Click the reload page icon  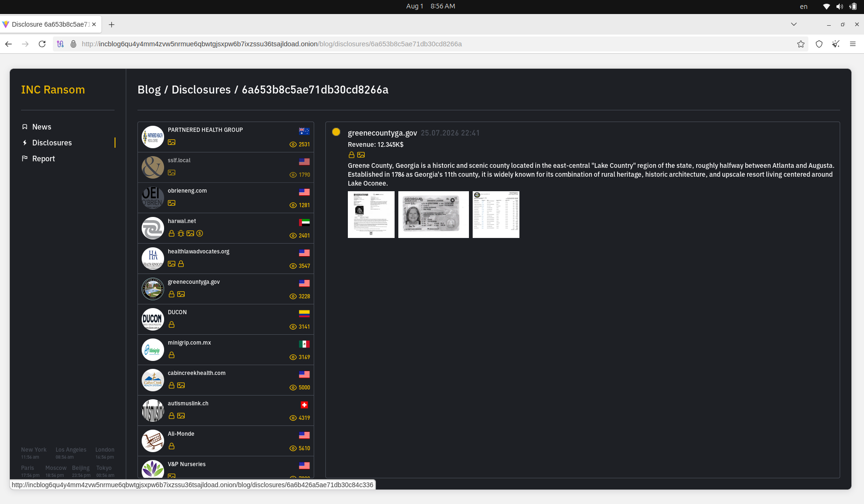(42, 44)
